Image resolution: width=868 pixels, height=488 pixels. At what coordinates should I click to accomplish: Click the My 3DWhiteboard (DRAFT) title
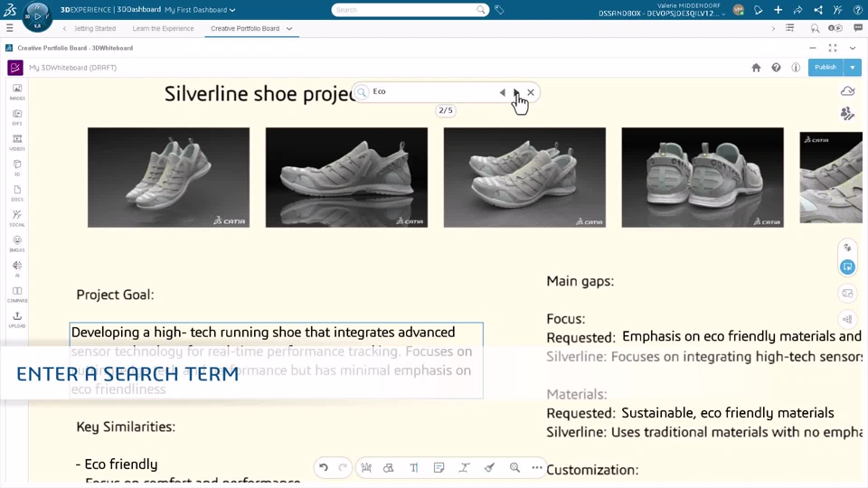pos(72,68)
